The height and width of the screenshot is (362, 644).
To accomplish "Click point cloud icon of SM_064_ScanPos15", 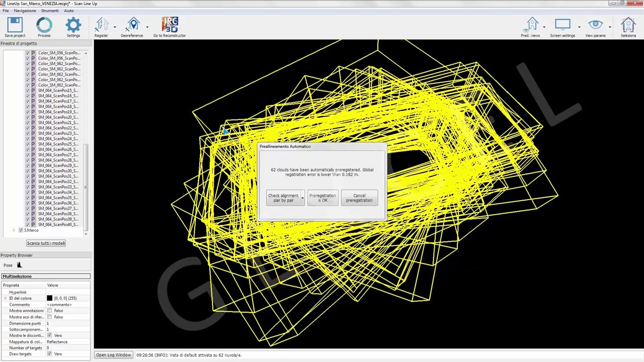I will click(33, 90).
